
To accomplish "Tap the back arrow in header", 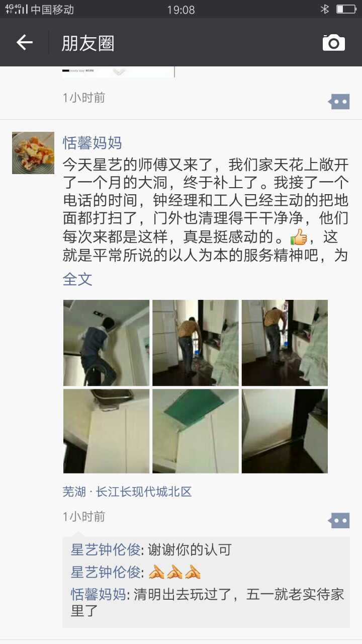I will [x=25, y=43].
